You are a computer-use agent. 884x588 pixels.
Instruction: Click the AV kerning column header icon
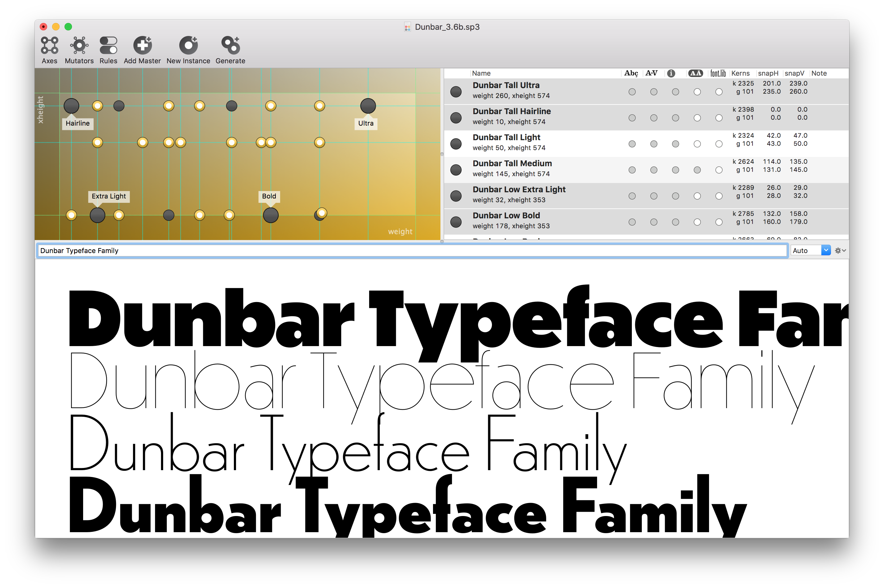[651, 73]
